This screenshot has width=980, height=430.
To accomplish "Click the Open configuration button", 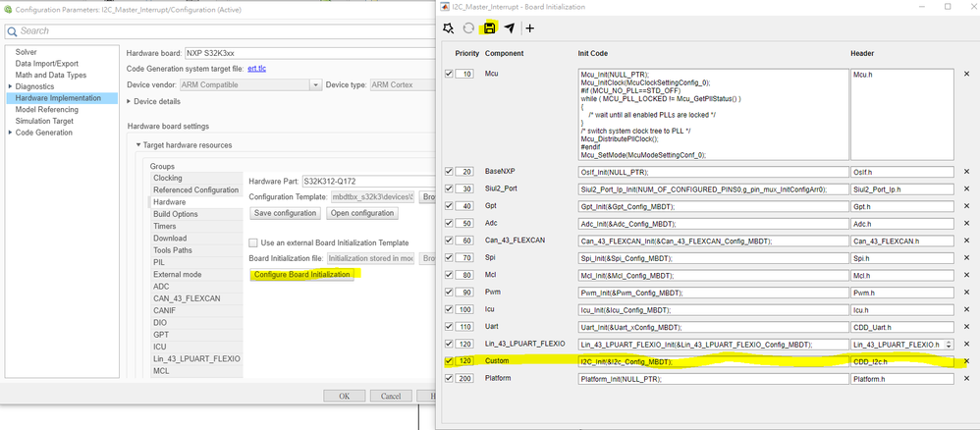I will point(362,213).
